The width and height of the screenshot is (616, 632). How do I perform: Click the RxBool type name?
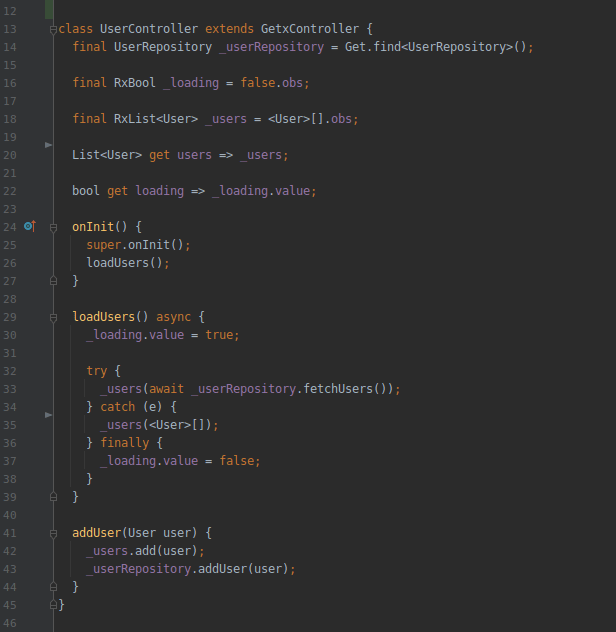click(135, 83)
